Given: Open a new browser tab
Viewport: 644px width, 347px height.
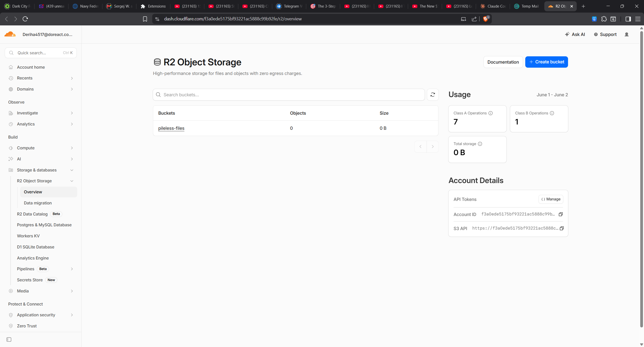Looking at the screenshot, I should pyautogui.click(x=583, y=6).
